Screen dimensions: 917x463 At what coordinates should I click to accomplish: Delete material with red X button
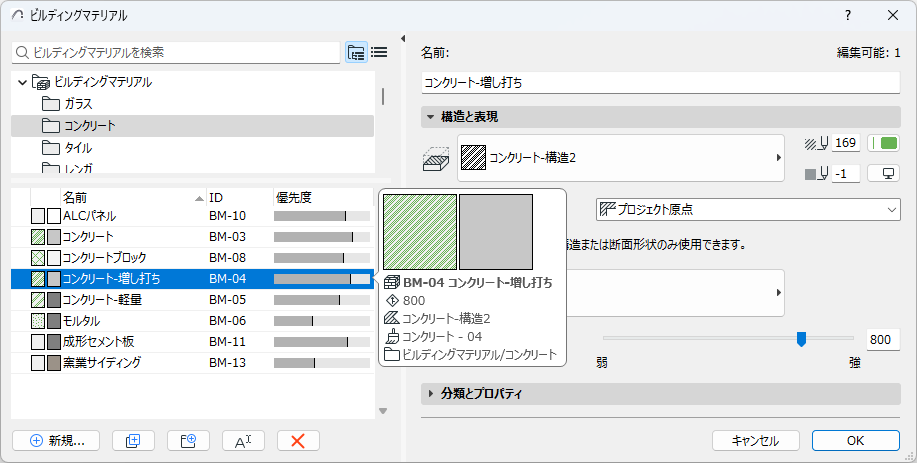(x=297, y=440)
